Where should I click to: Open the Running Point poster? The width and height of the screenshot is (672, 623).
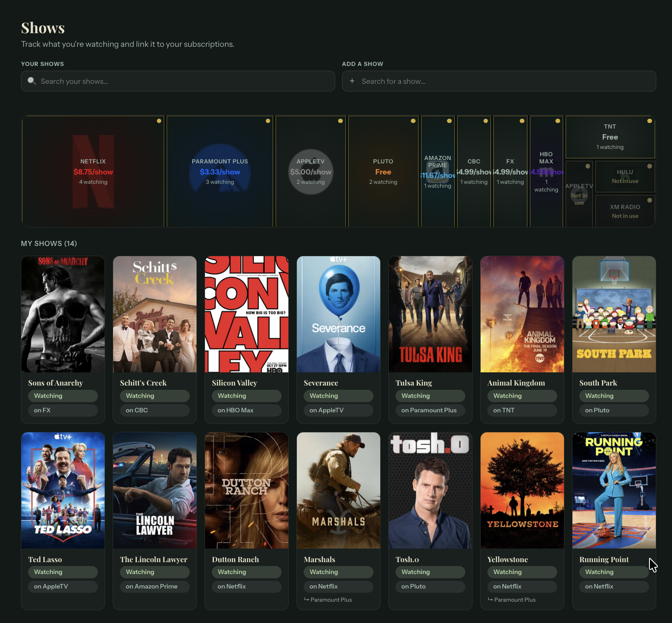[x=614, y=490]
